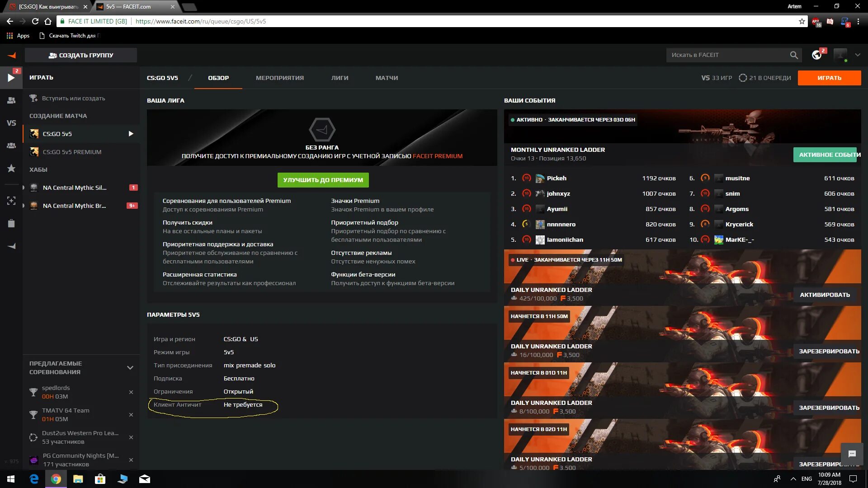Screen dimensions: 868x488
Task: Open Скачать Twitch bookmark
Action: (69, 36)
